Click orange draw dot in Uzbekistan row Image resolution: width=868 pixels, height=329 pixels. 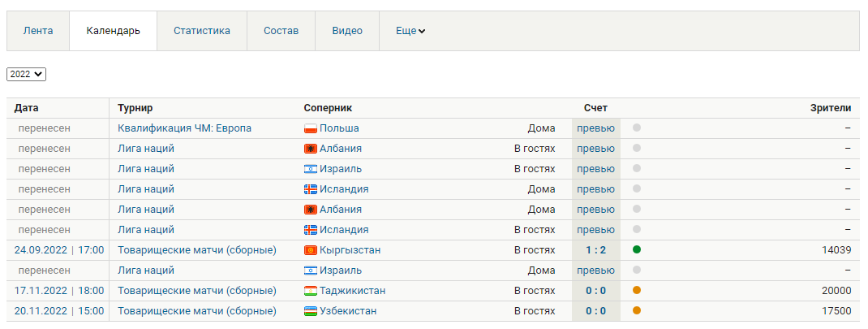pyautogui.click(x=637, y=311)
